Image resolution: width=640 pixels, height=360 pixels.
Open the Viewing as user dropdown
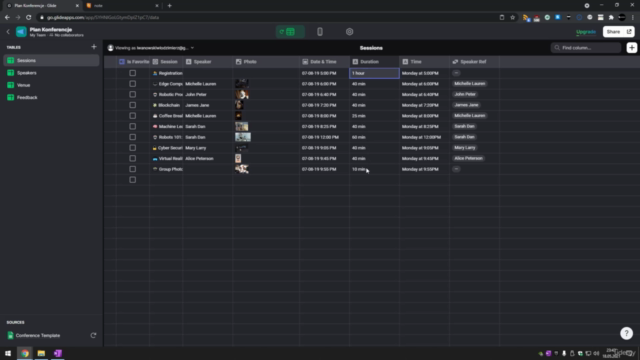pyautogui.click(x=150, y=48)
